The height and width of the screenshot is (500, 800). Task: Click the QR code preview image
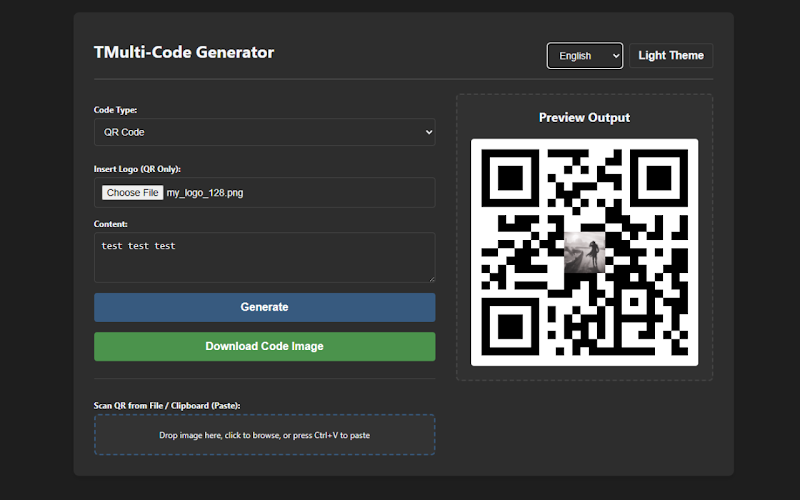click(584, 252)
